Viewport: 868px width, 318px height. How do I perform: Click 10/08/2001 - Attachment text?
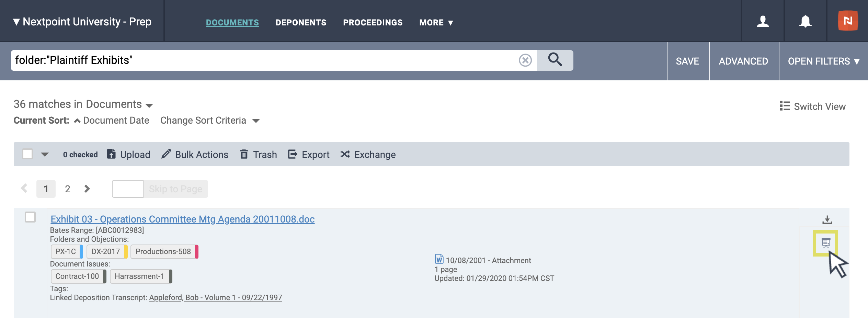(488, 260)
